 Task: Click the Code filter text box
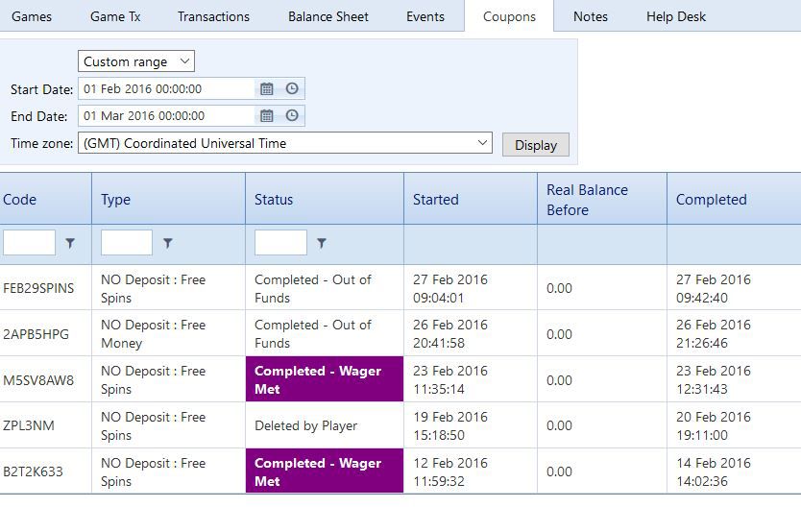click(29, 243)
